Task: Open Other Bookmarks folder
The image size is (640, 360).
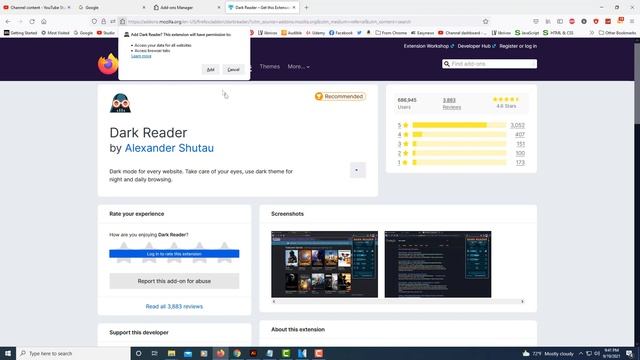Action: pos(617,33)
